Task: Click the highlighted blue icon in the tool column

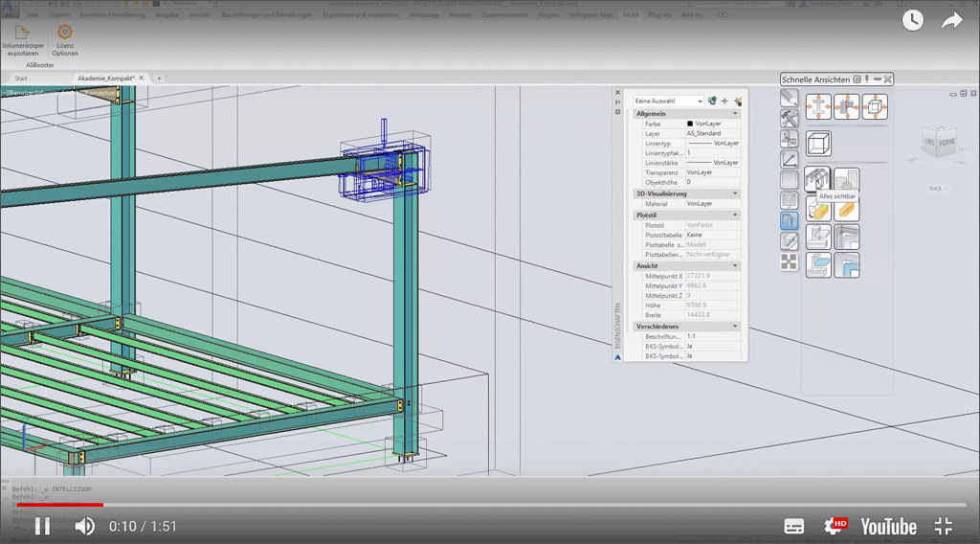Action: [x=789, y=221]
